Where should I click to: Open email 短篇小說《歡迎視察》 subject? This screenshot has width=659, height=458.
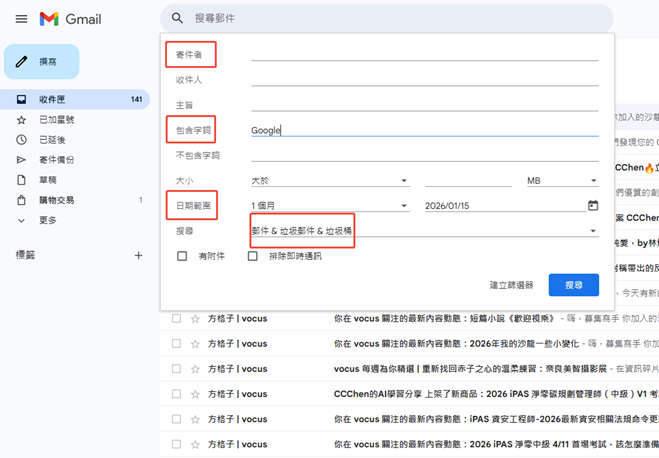(446, 319)
